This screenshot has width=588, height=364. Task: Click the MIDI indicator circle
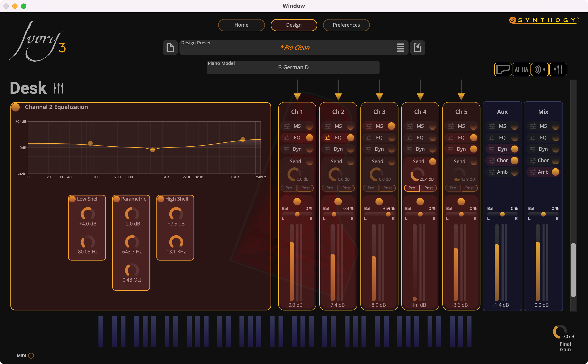[31, 355]
